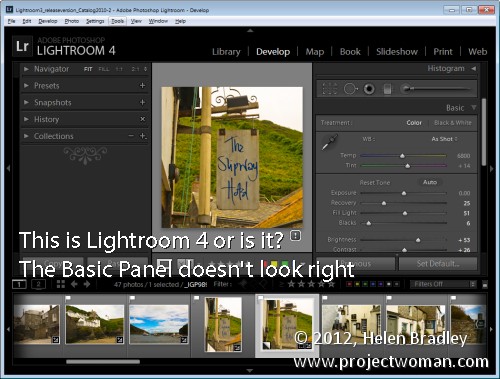This screenshot has width=500, height=379.
Task: Pick the Graduated Filter tool
Action: point(387,89)
